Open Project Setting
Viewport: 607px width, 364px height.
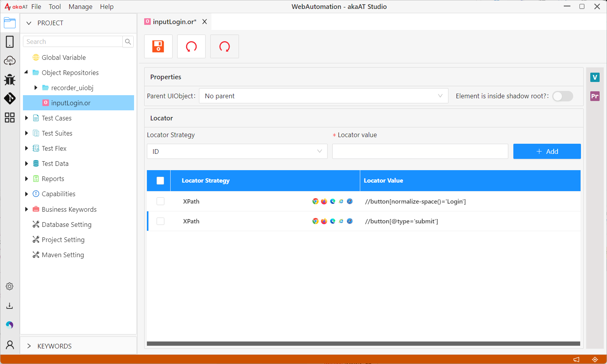tap(63, 240)
